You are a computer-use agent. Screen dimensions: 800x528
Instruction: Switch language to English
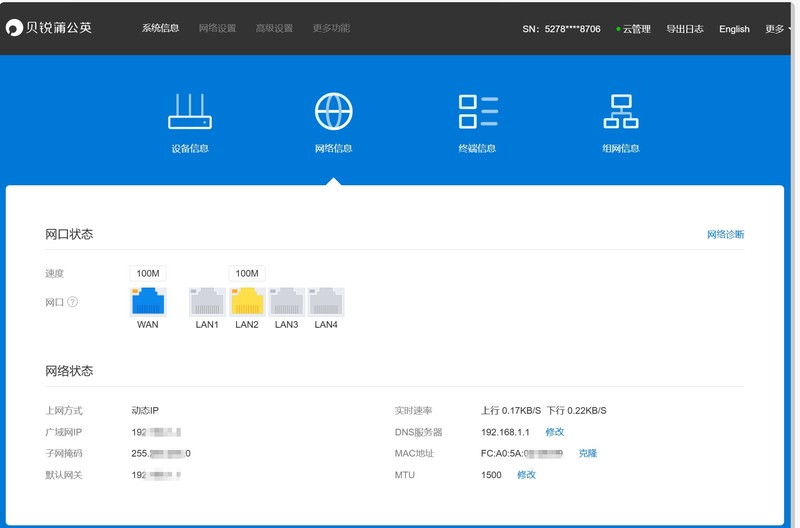click(734, 29)
